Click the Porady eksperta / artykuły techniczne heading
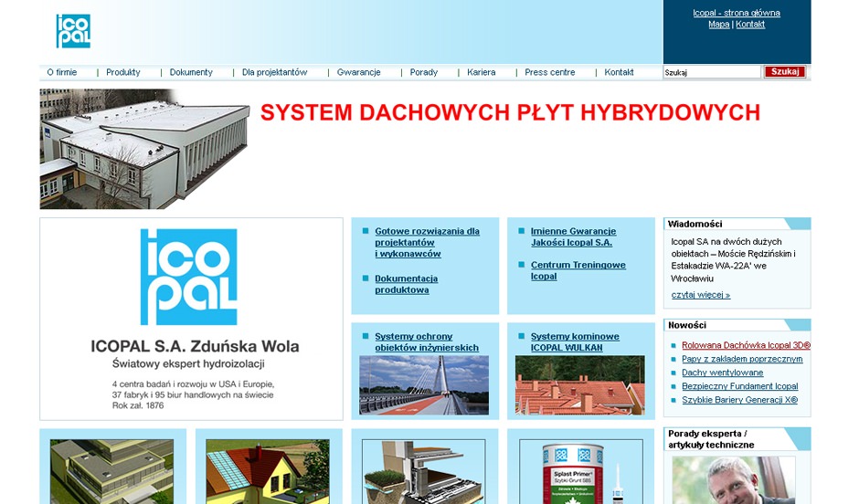This screenshot has width=859, height=504. (x=711, y=439)
